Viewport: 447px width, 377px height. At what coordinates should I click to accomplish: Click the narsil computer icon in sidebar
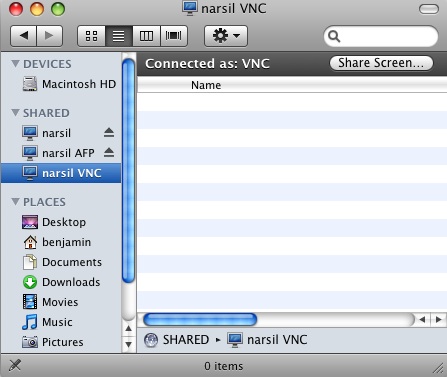[x=30, y=133]
